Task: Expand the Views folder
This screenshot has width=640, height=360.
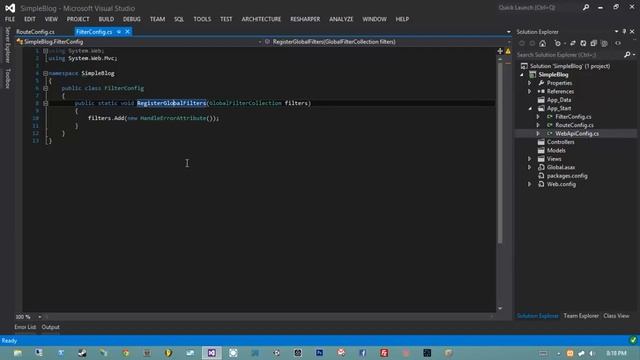Action: point(530,159)
